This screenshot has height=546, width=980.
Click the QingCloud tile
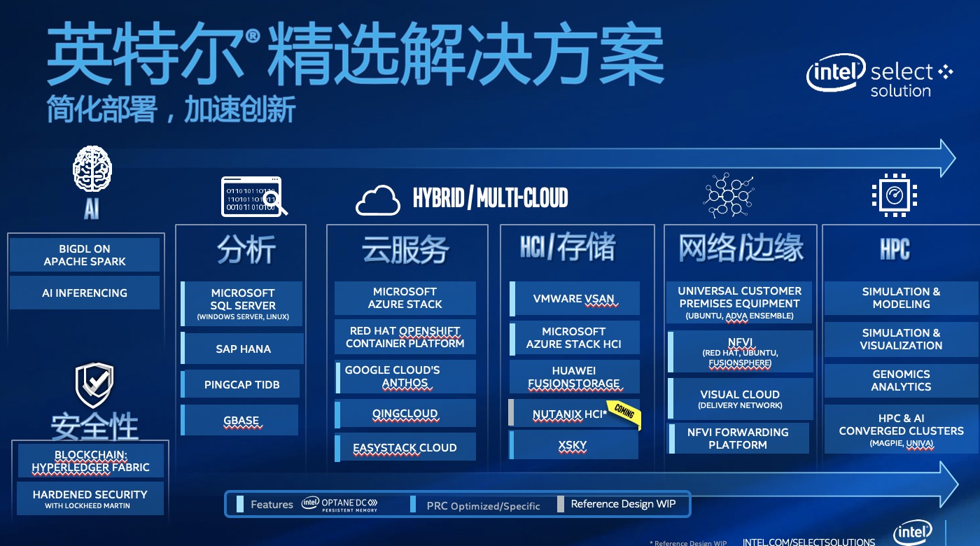coord(405,414)
